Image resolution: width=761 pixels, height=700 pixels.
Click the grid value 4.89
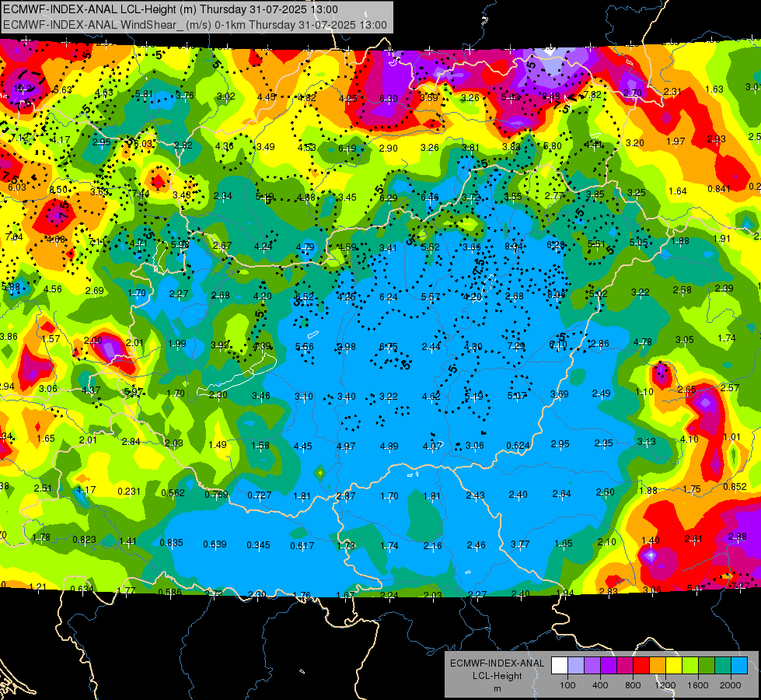pyautogui.click(x=389, y=446)
